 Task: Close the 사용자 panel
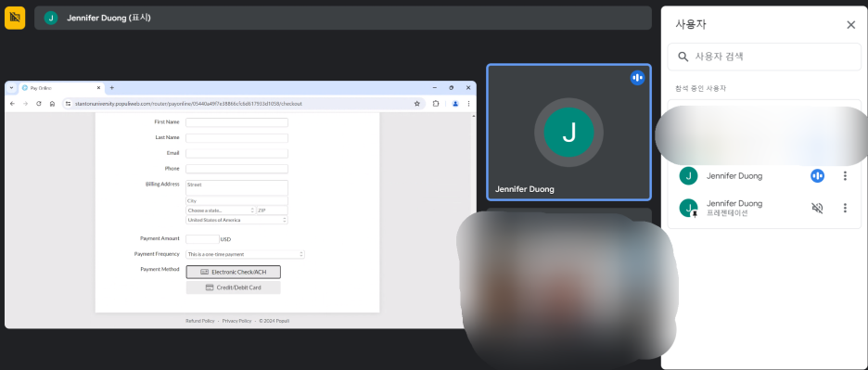click(x=850, y=24)
